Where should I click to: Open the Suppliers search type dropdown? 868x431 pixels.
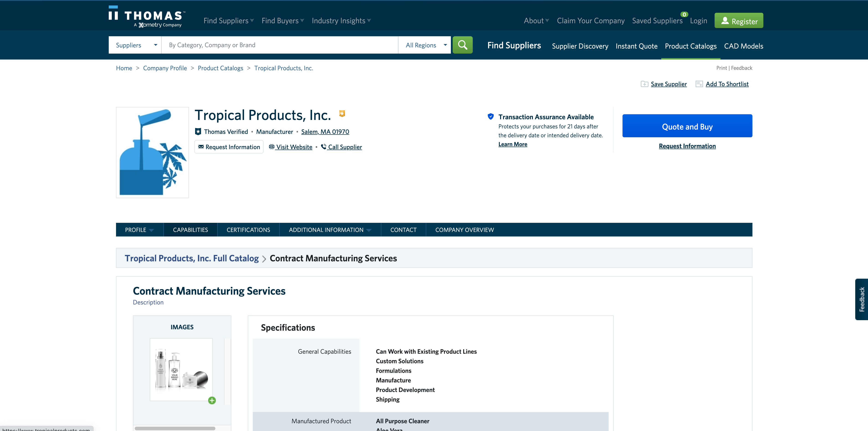tap(135, 45)
